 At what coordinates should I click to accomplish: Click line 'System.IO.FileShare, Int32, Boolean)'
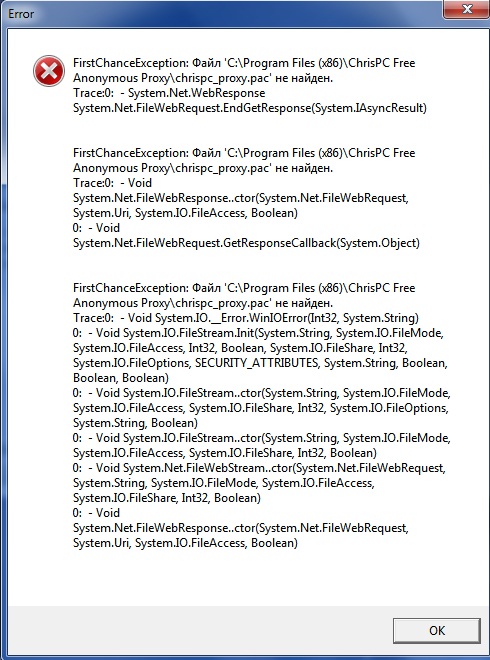point(167,498)
